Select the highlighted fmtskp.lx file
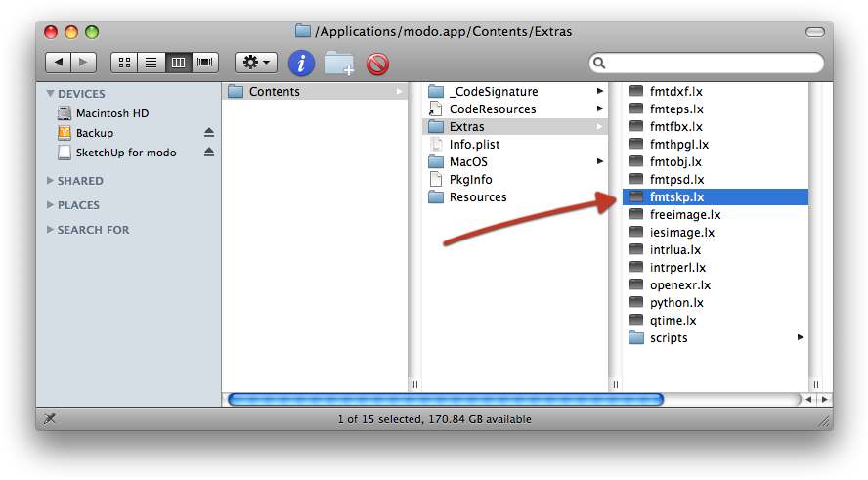This screenshot has height=480, width=868. pos(716,197)
